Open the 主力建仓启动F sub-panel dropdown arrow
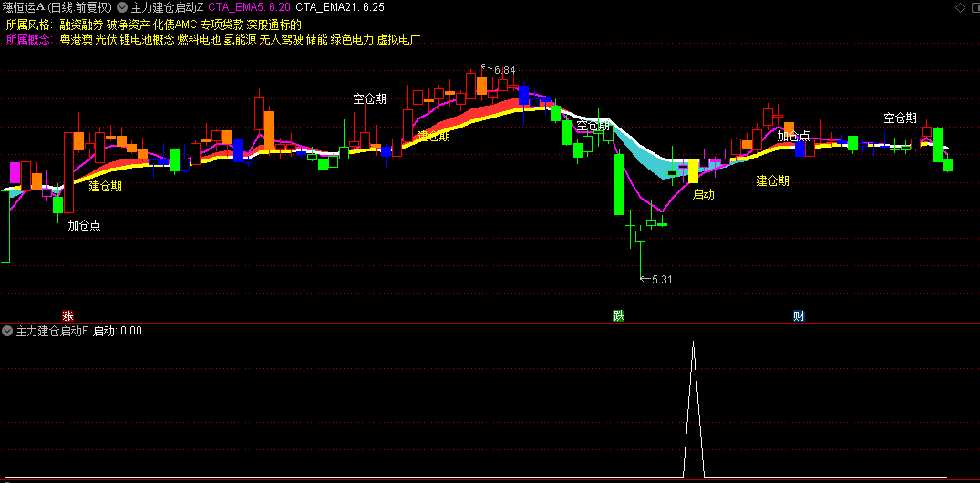 [7, 331]
